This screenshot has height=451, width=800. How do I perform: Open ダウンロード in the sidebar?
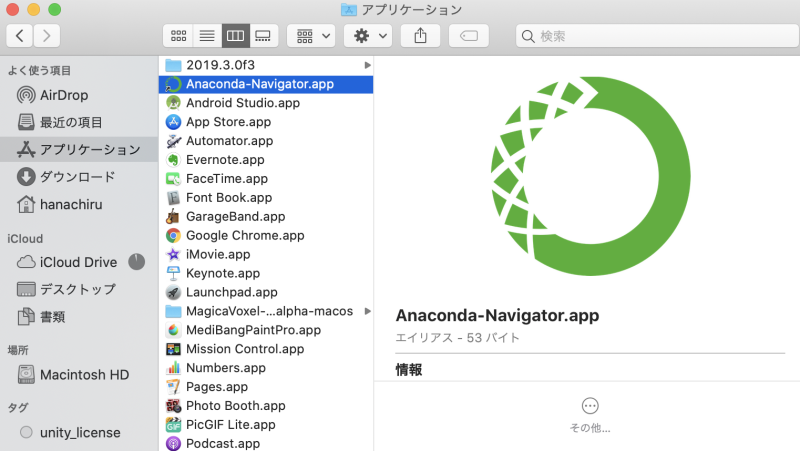tap(79, 177)
